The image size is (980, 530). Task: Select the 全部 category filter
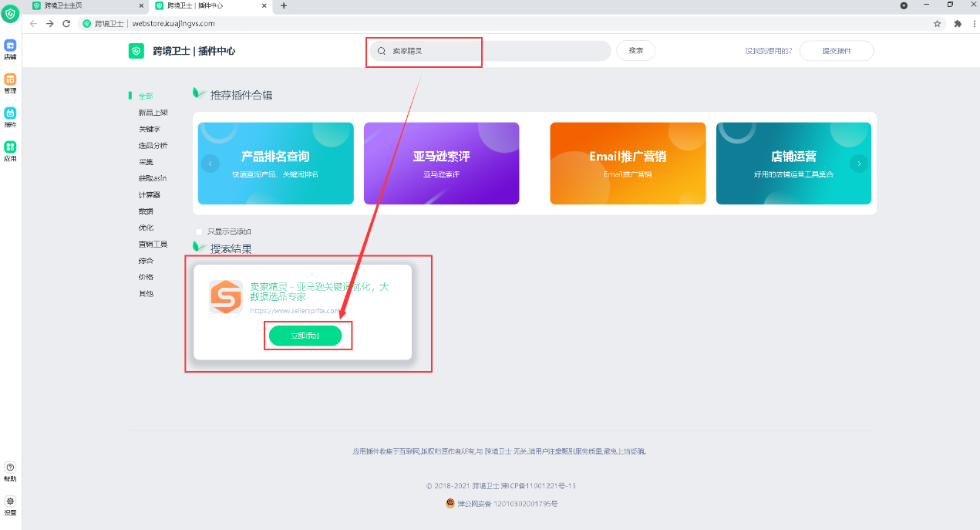pos(145,95)
